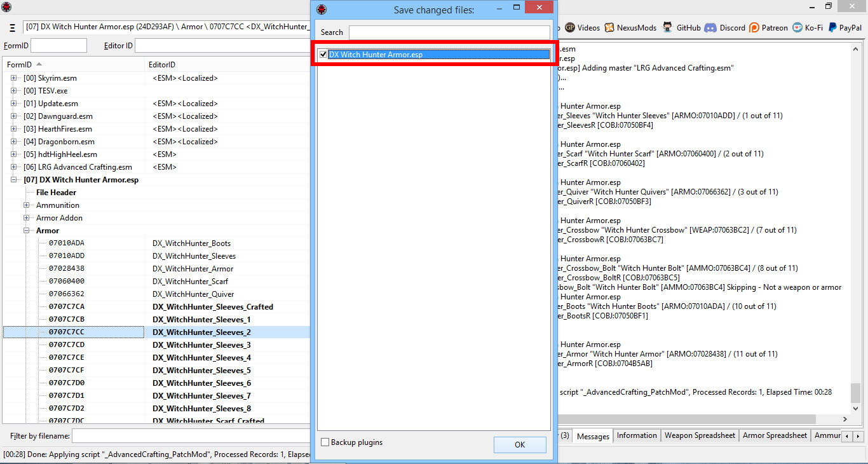The height and width of the screenshot is (464, 868).
Task: Open the hamburger menu left of the path bar
Action: pyautogui.click(x=12, y=27)
